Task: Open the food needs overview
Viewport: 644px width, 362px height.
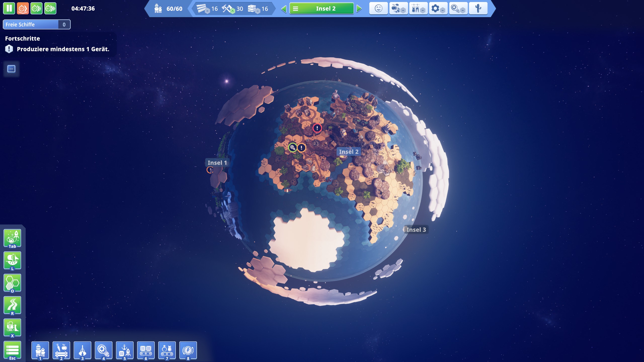Action: click(398, 9)
